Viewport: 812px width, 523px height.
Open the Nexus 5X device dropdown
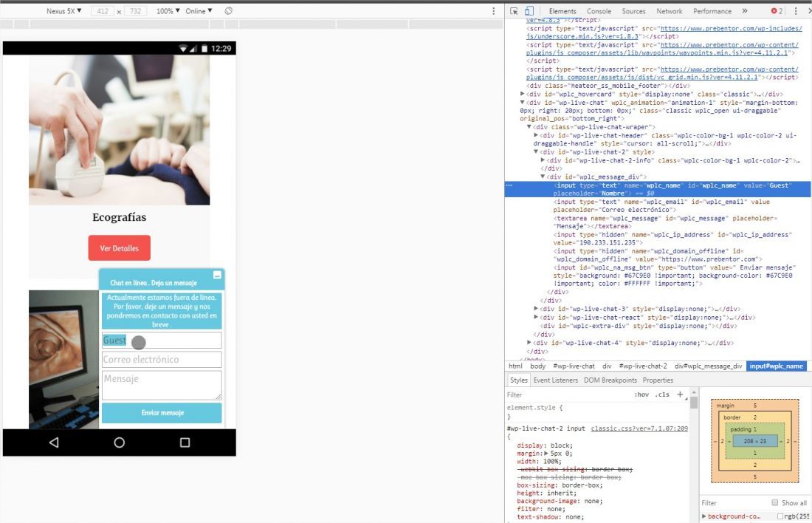pyautogui.click(x=63, y=11)
